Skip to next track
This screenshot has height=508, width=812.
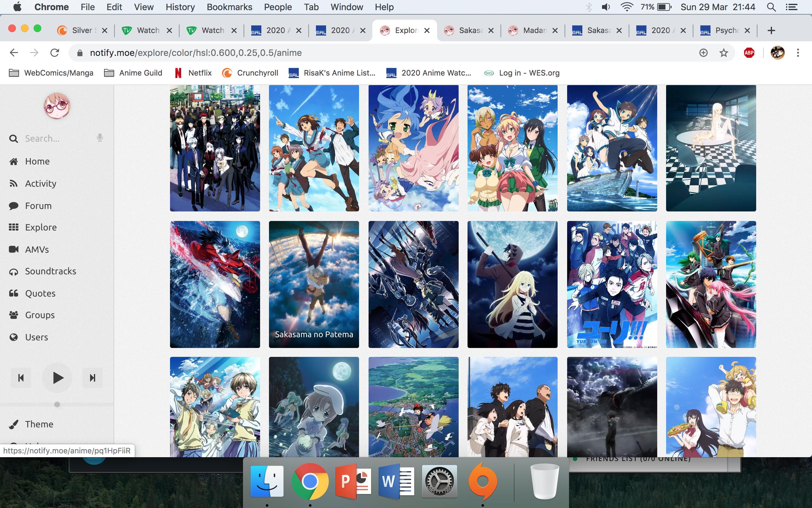pos(93,378)
